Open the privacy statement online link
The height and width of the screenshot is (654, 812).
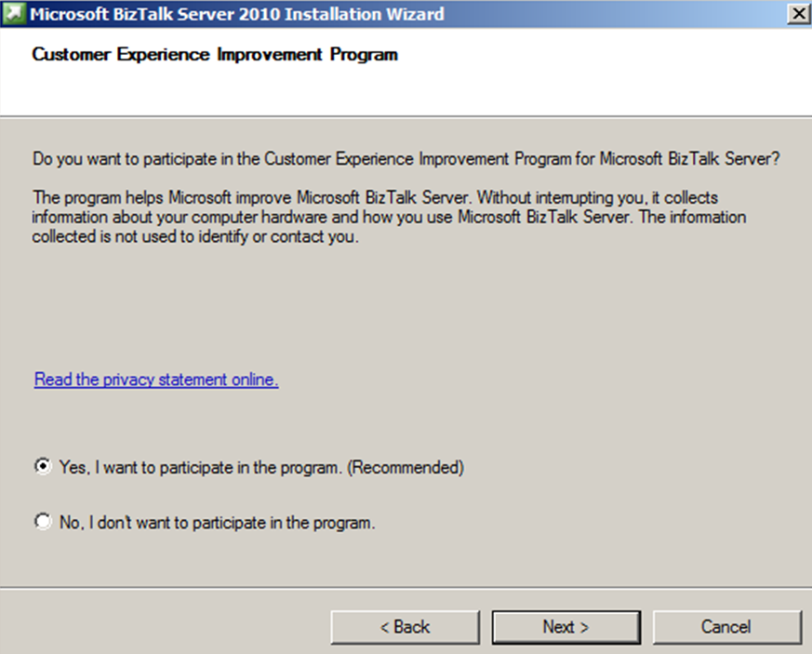[x=156, y=380]
